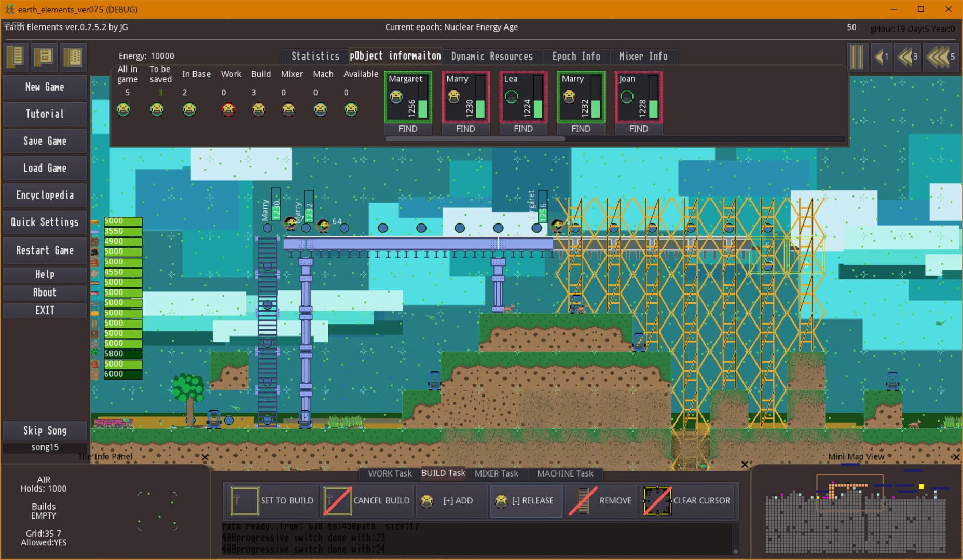The image size is (963, 560).
Task: Click FIND under Margaret's worker card
Action: point(408,129)
